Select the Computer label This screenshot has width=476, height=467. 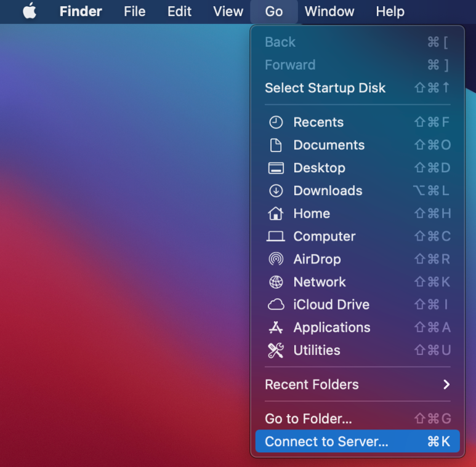click(325, 236)
